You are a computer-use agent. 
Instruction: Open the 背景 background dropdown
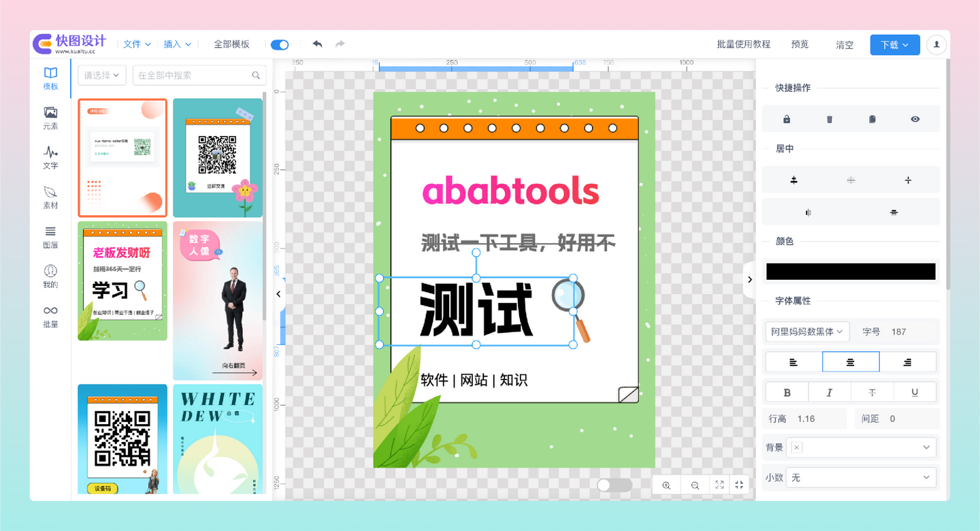click(861, 447)
